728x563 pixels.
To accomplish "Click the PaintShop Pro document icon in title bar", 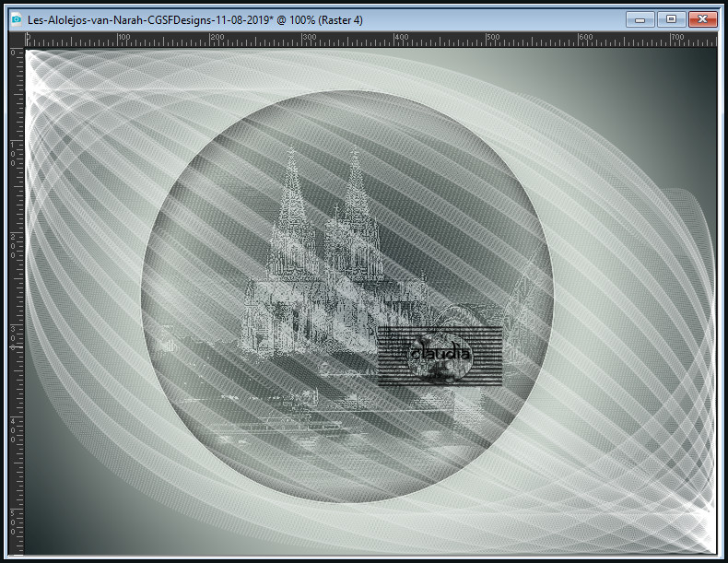I will (x=17, y=19).
